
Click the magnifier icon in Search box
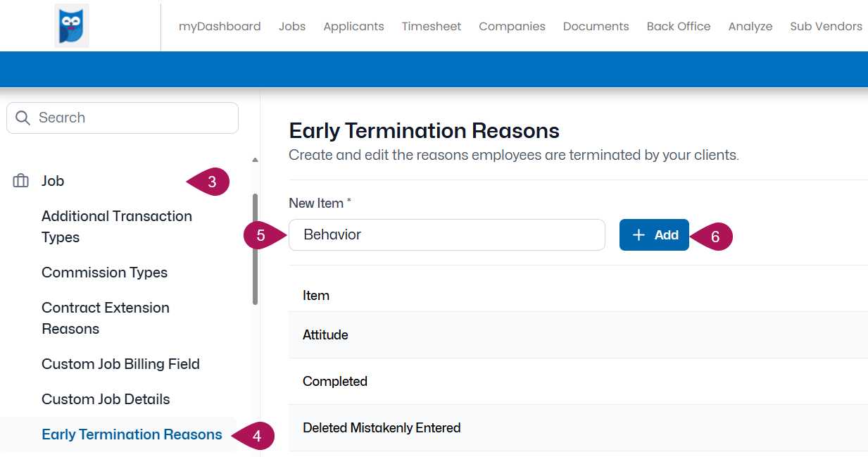pos(23,118)
